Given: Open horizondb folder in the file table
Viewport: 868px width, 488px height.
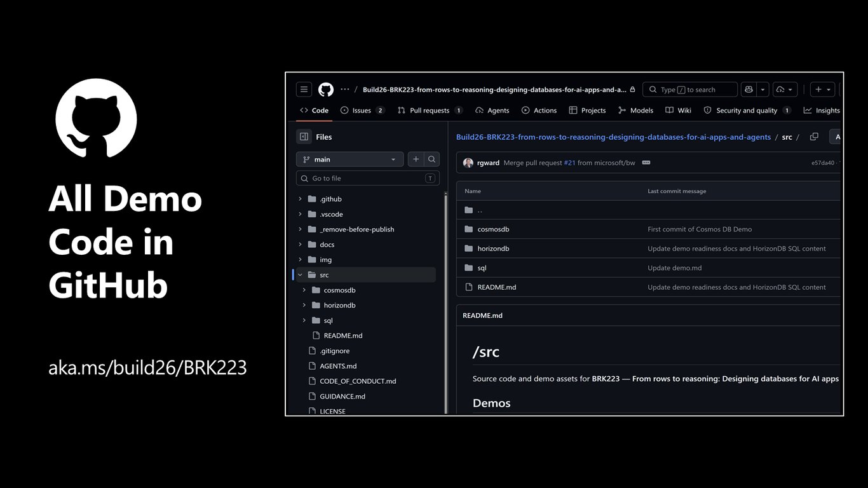Looking at the screenshot, I should tap(493, 248).
